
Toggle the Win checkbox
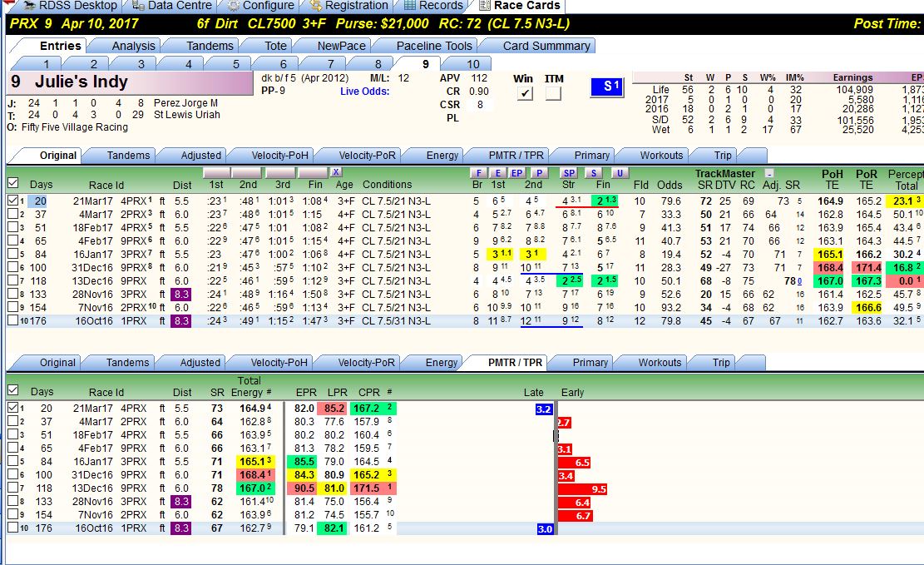(525, 93)
